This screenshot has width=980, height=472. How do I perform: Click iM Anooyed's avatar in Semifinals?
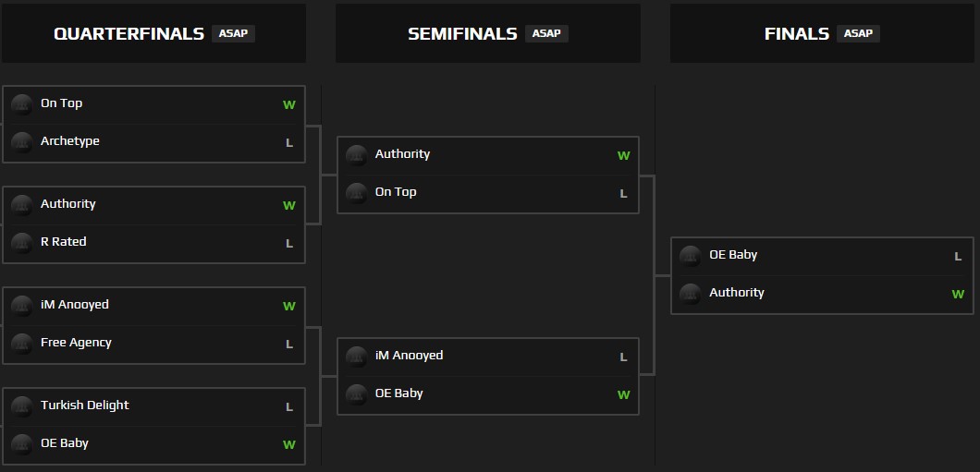coord(357,357)
